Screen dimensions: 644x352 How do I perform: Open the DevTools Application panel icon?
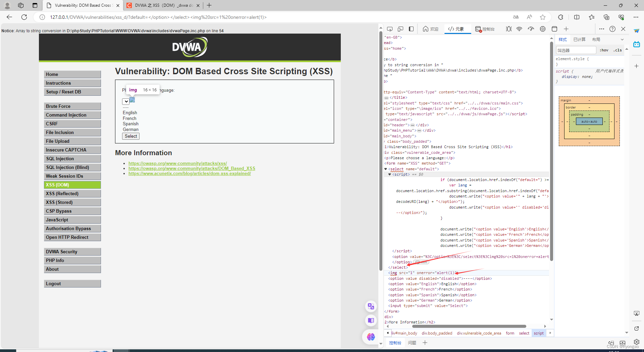tap(554, 29)
